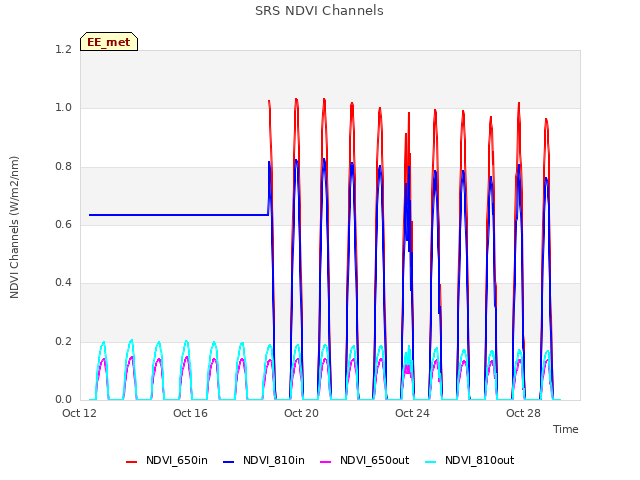Click the Oct 20 x-axis tick label
The image size is (640, 480).
(301, 413)
